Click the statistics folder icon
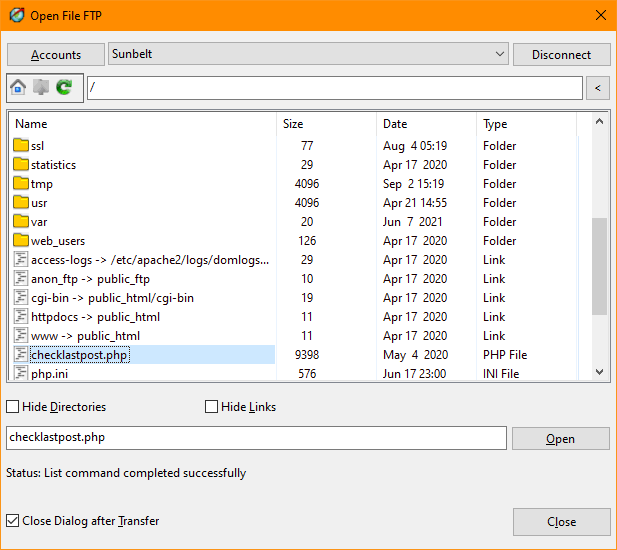Screen dimensions: 617x550 pos(21,164)
